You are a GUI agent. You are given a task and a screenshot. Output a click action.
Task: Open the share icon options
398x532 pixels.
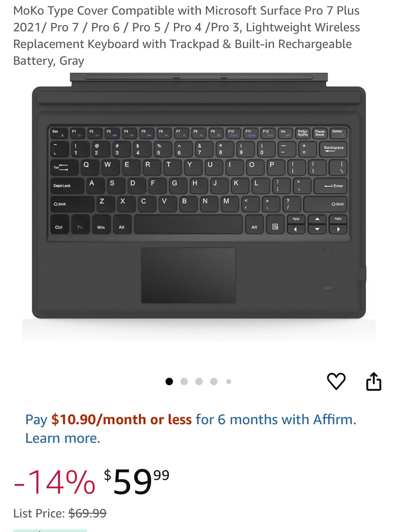pyautogui.click(x=374, y=381)
